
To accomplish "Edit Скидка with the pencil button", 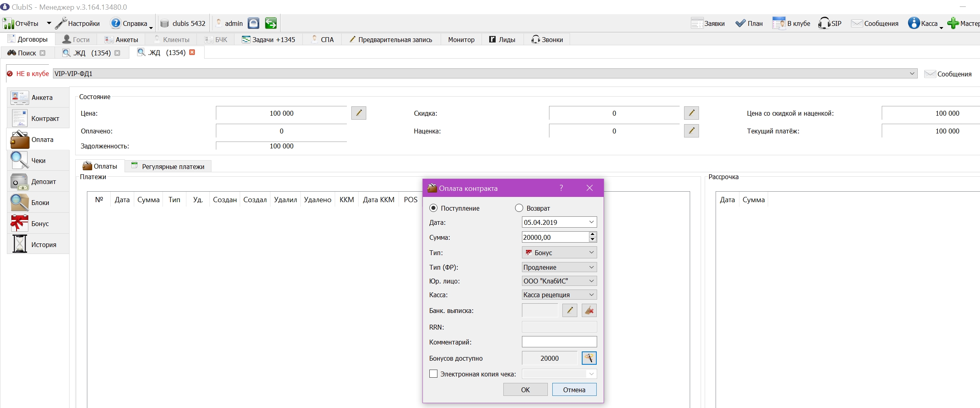I will coord(691,113).
